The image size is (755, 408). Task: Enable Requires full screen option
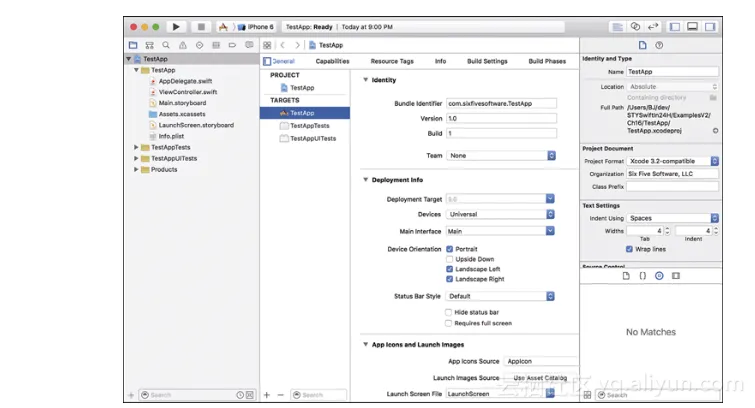click(x=448, y=323)
